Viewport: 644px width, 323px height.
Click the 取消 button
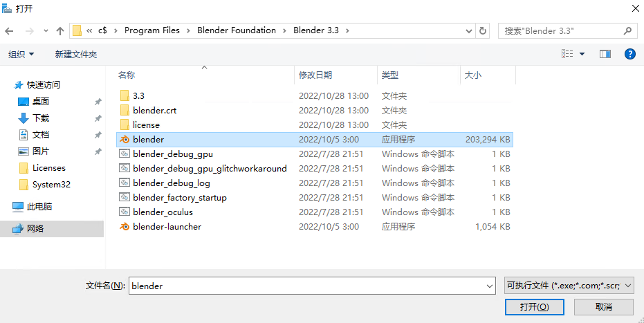point(604,307)
